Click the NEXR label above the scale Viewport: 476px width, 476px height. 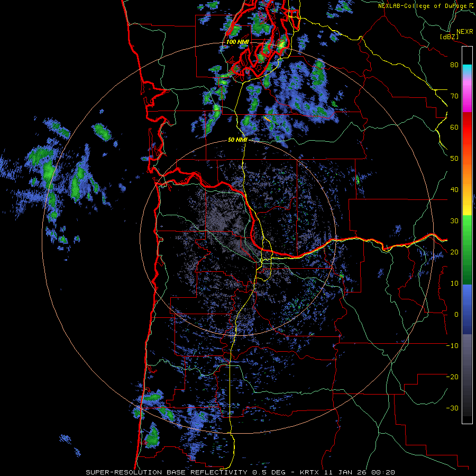pyautogui.click(x=465, y=32)
